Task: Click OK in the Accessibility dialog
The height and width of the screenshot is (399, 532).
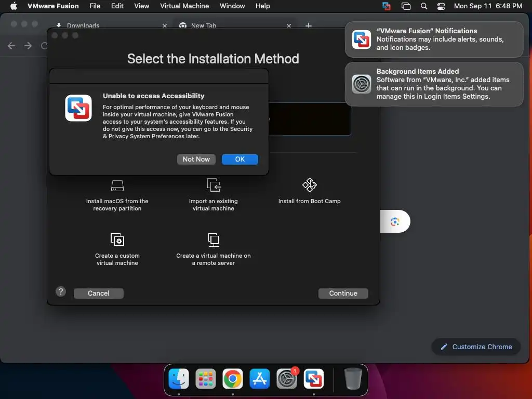Action: click(240, 159)
